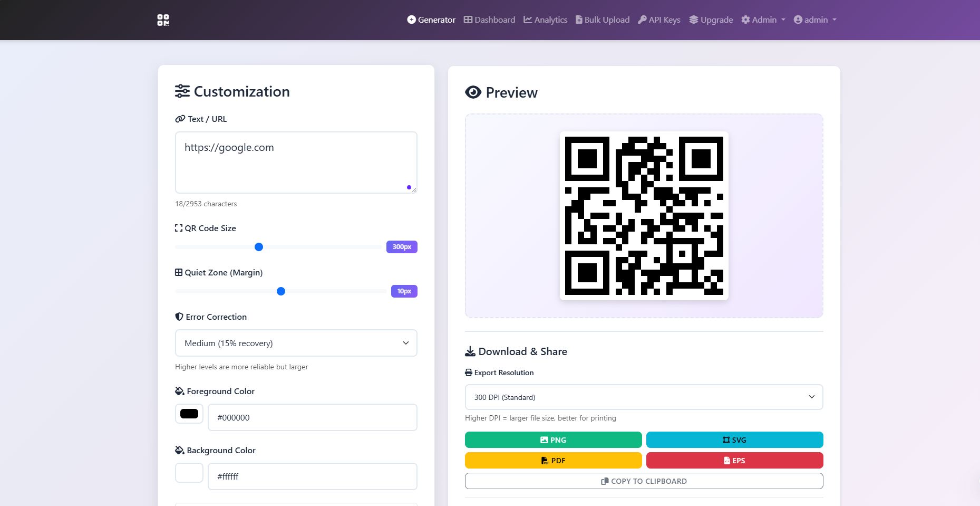
Task: Focus the Text / URL textarea
Action: coord(296,163)
